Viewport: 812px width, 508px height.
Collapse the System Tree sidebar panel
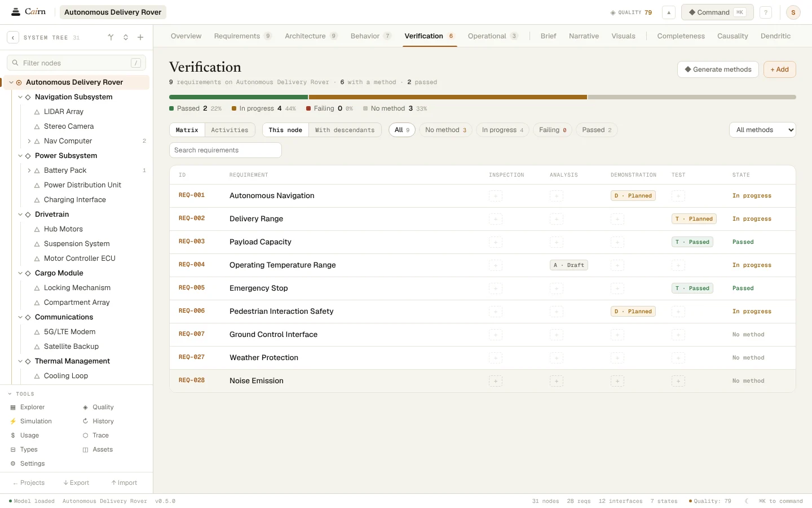(x=13, y=38)
